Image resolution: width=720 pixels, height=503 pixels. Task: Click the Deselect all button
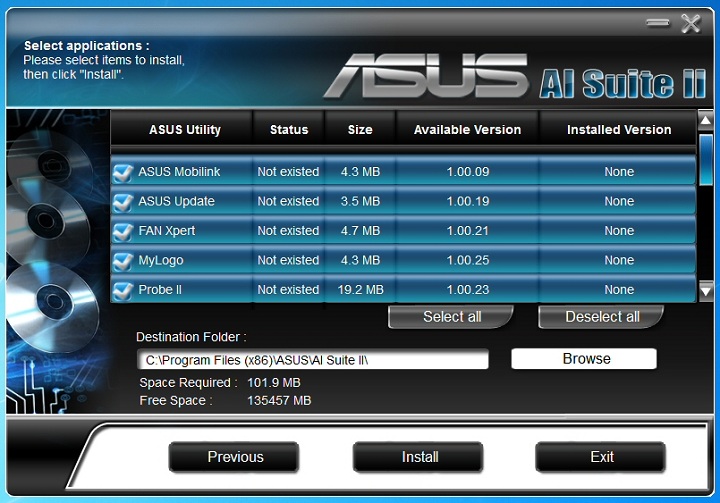pyautogui.click(x=602, y=317)
